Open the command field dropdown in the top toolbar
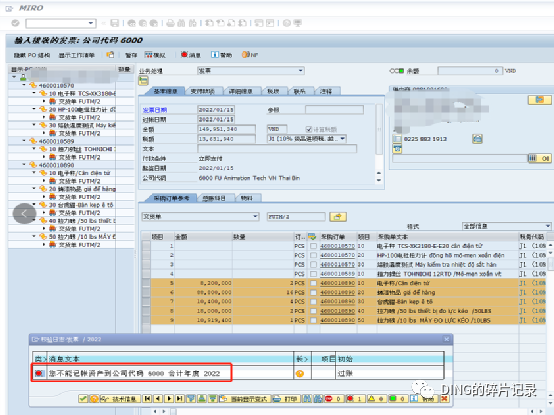This screenshot has height=415, width=554. pyautogui.click(x=91, y=23)
